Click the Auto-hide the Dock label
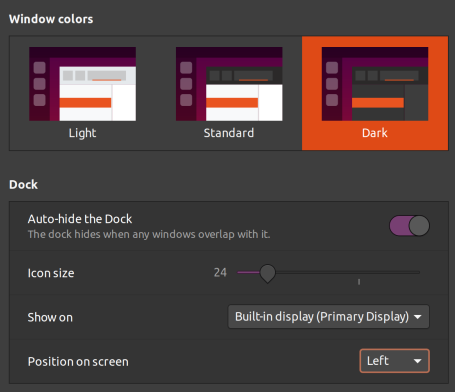 click(80, 219)
